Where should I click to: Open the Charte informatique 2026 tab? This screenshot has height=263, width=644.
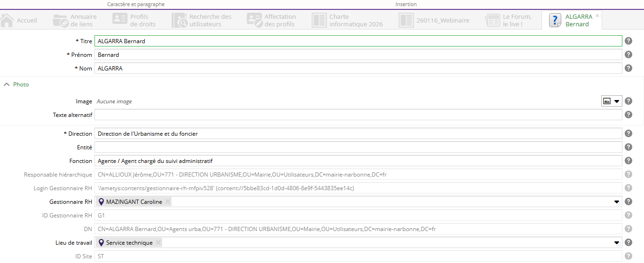click(x=347, y=20)
